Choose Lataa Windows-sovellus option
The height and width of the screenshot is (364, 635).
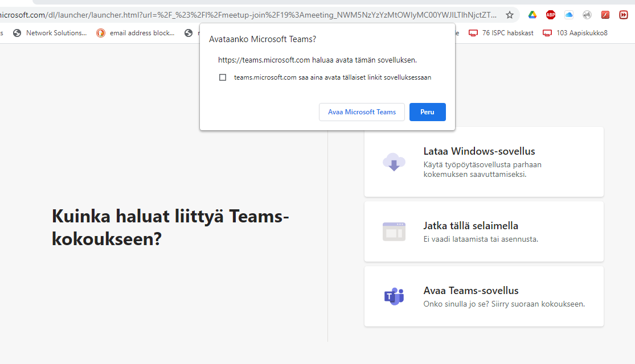coord(484,162)
